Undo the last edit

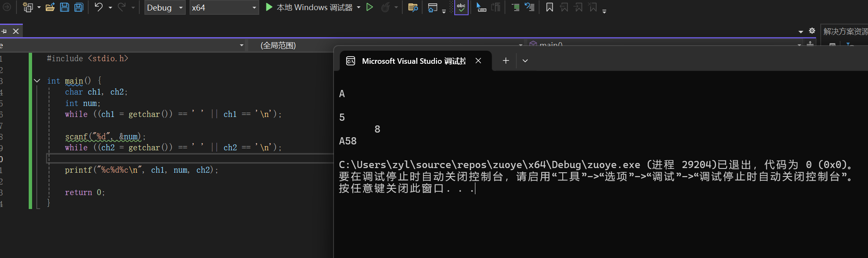(99, 7)
